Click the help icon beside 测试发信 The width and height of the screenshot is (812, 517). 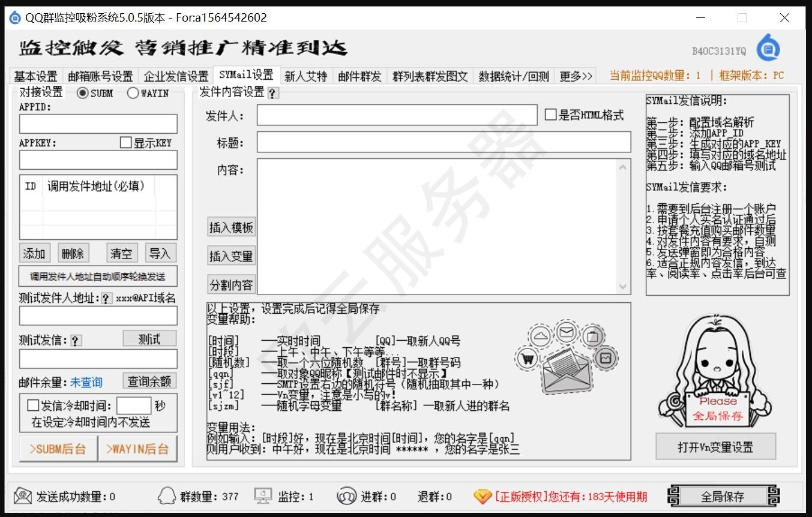(76, 341)
